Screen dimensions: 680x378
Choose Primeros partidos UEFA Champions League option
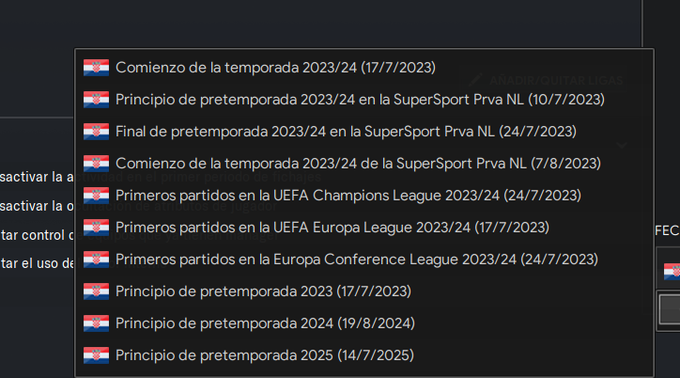[364, 196]
